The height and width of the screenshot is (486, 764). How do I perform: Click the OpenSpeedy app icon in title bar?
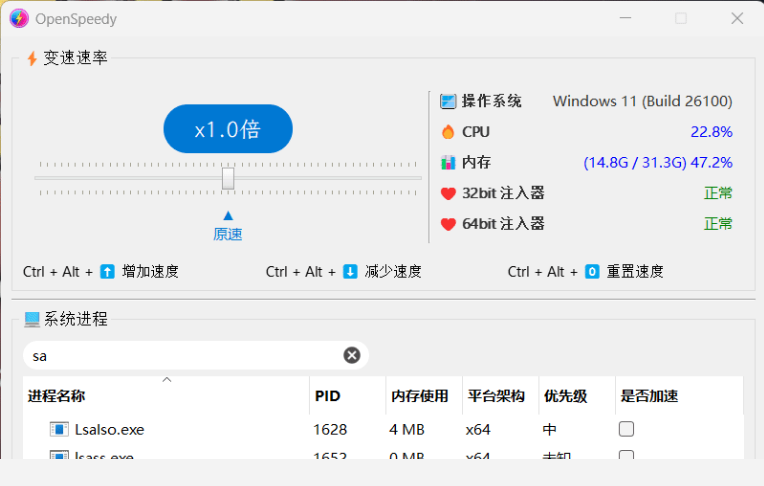19,18
